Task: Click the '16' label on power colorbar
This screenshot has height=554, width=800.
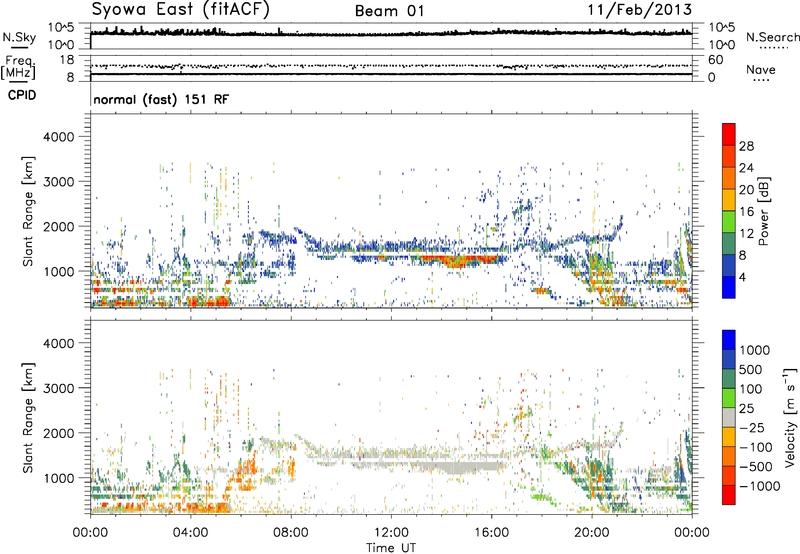Action: pos(746,212)
